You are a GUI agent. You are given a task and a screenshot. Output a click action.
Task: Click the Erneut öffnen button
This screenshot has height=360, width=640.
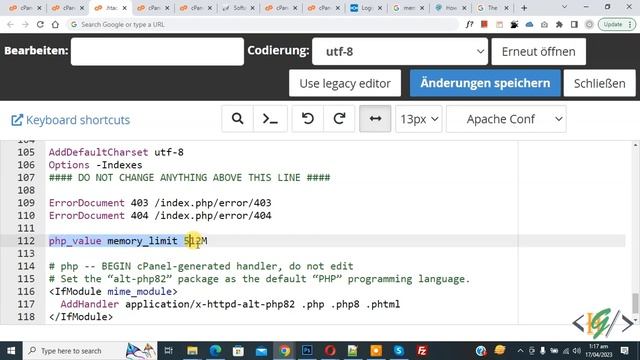(x=538, y=51)
